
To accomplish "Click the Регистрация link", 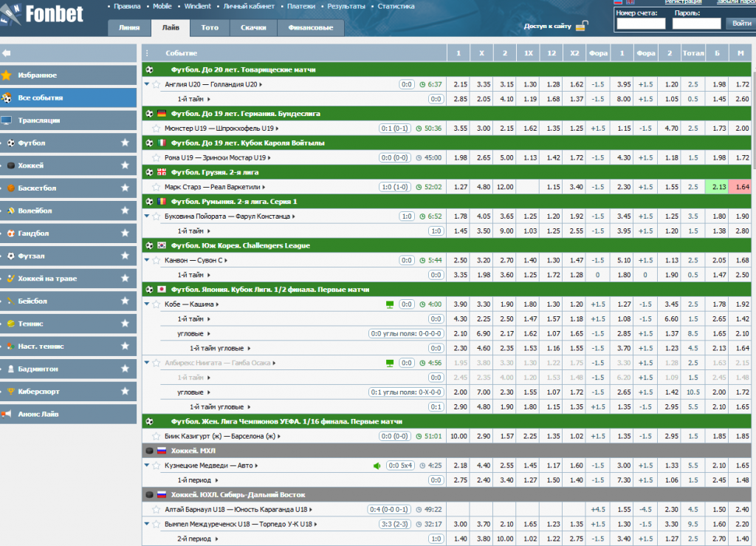I will 683,2.
